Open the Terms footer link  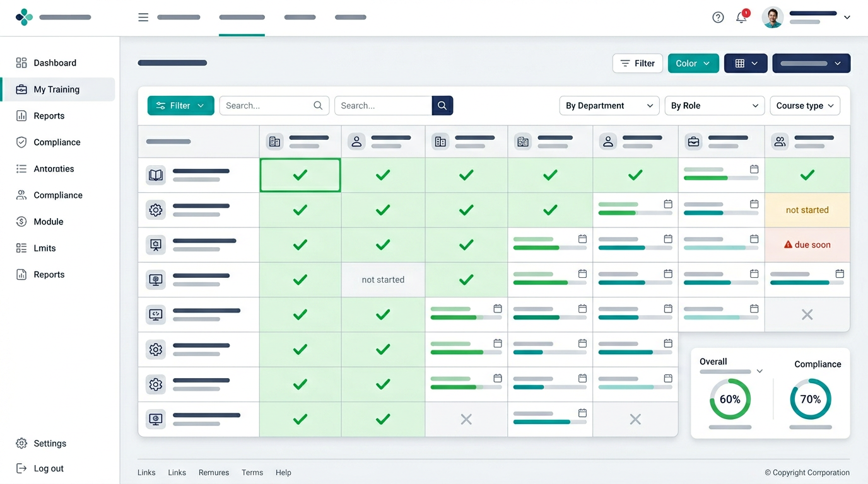[x=252, y=473]
